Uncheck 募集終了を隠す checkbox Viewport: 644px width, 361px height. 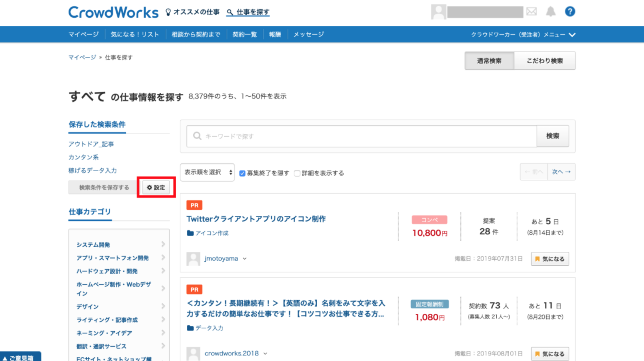(x=242, y=173)
